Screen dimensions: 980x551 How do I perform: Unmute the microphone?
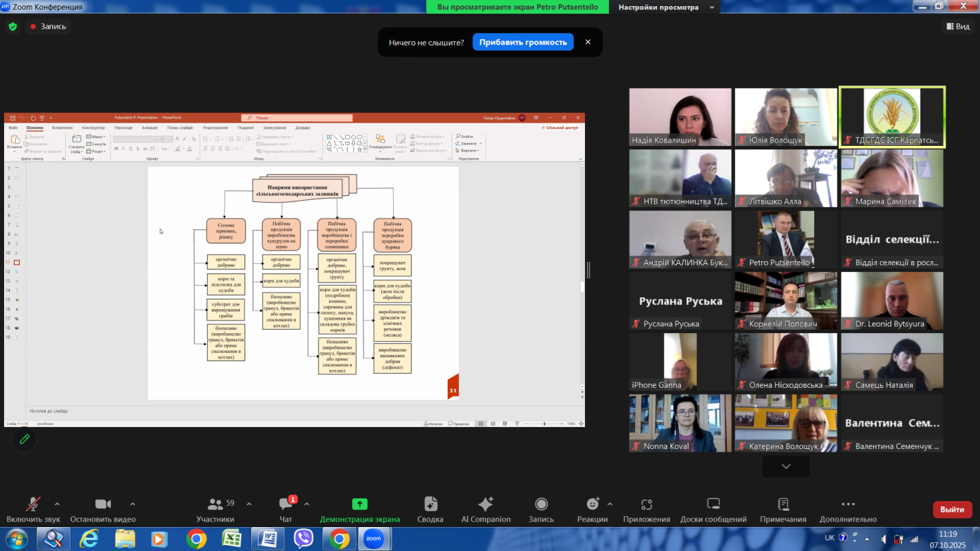coord(32,505)
